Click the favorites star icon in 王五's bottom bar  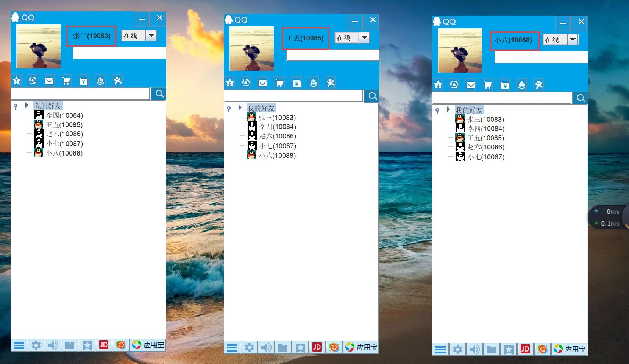pyautogui.click(x=300, y=347)
